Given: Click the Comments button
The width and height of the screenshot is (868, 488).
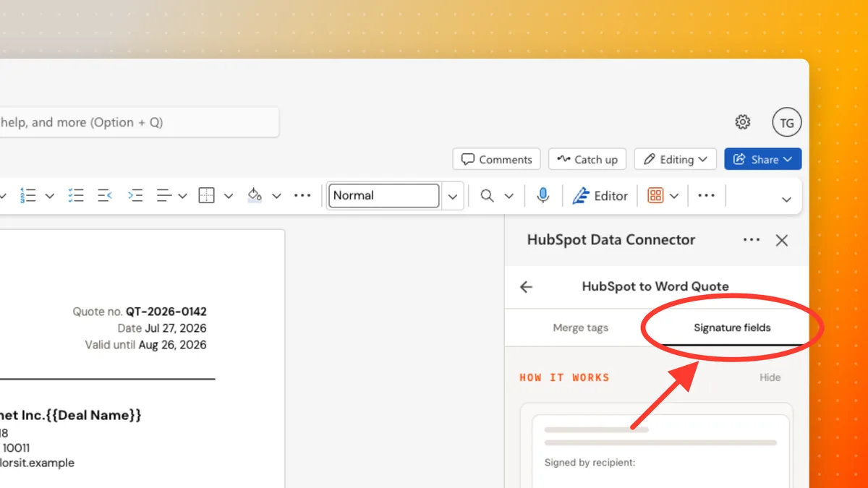Looking at the screenshot, I should [497, 159].
